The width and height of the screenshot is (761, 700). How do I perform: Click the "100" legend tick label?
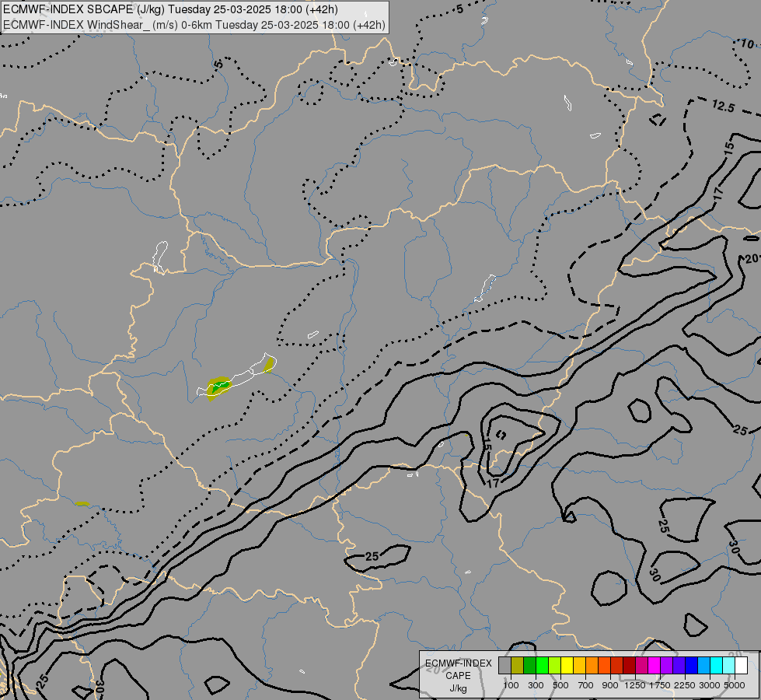click(511, 685)
